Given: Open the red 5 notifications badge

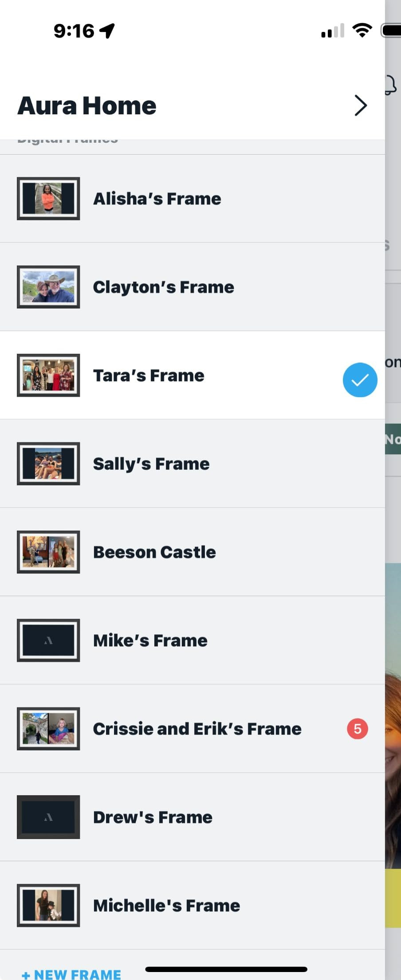Looking at the screenshot, I should [357, 729].
